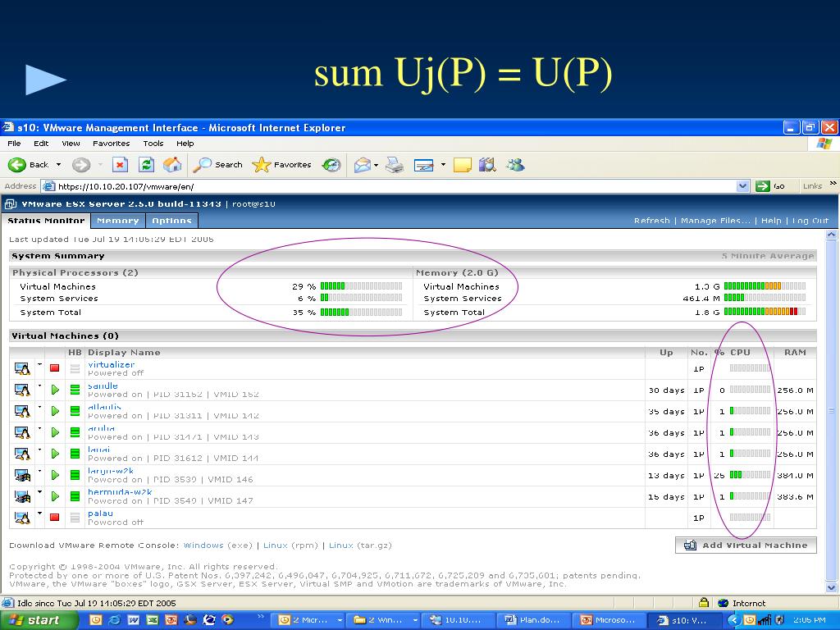Click the largo-w2k CPU usage bar
840x630 pixels.
750,475
